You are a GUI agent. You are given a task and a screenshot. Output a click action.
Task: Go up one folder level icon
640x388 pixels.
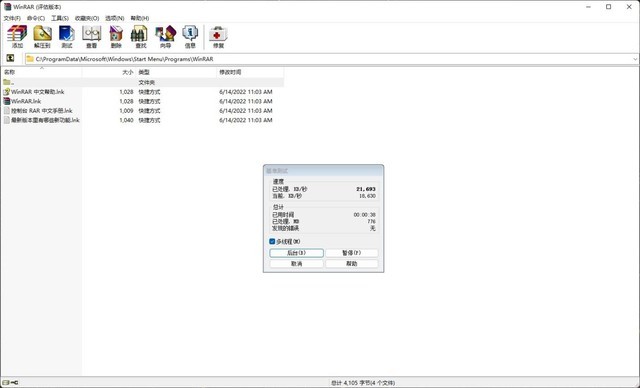click(10, 58)
